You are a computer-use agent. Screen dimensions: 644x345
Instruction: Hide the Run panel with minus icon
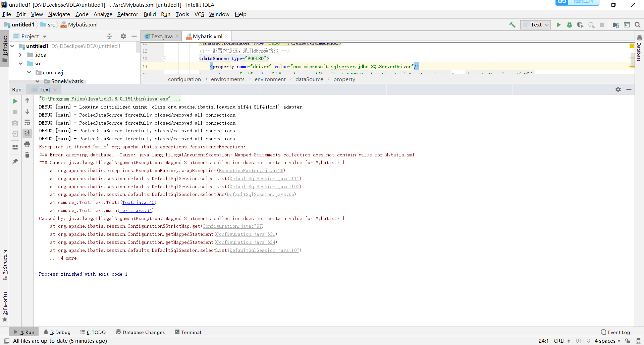(629, 89)
